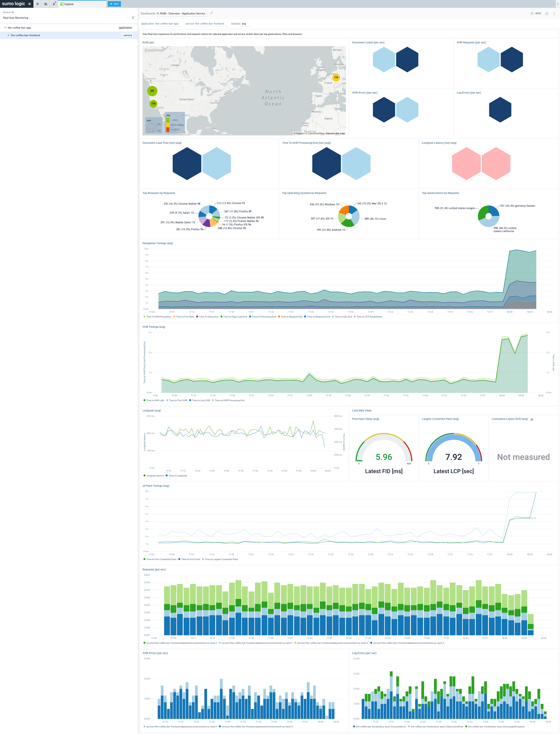560x734 pixels.
Task: Open the Improve this map link
Action: click(x=335, y=133)
